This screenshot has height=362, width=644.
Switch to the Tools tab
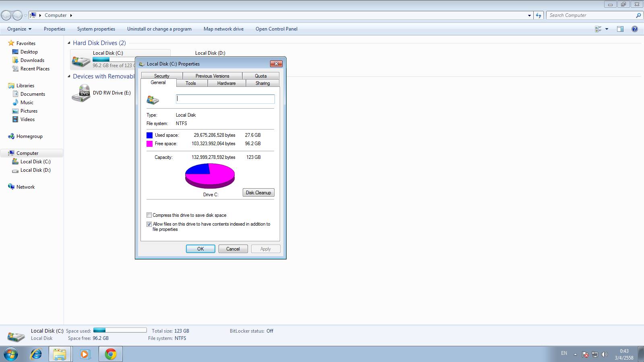pos(191,83)
